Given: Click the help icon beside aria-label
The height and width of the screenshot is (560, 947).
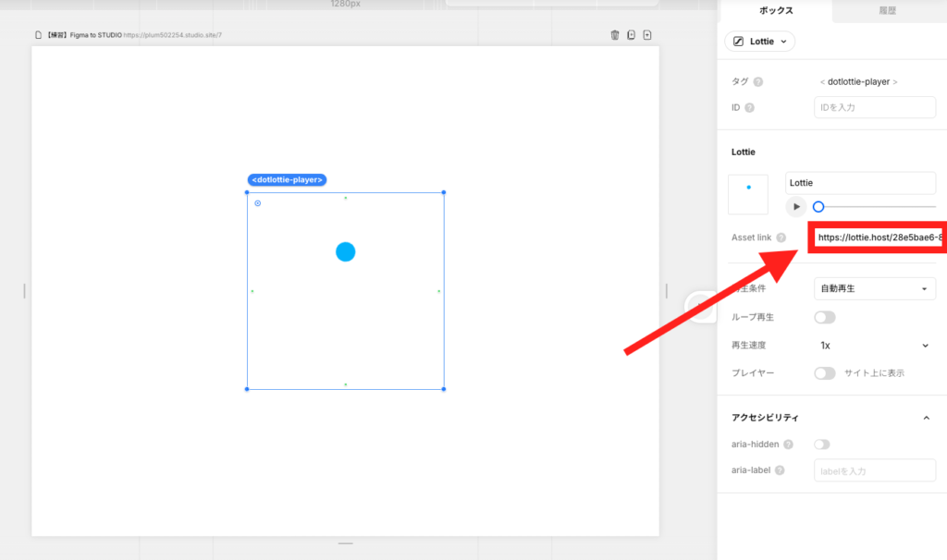Looking at the screenshot, I should tap(780, 470).
